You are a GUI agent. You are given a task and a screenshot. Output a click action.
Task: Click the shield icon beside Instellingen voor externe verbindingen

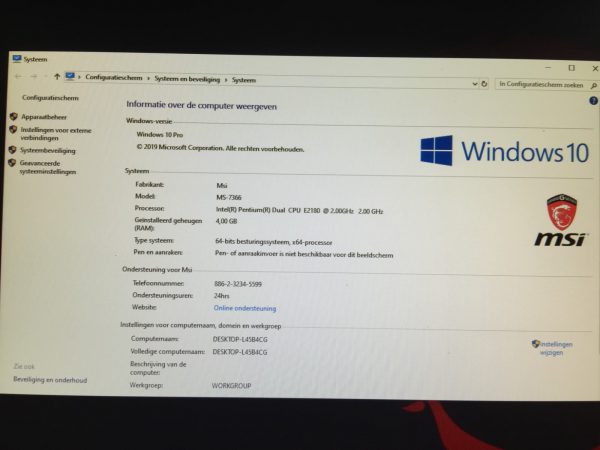(x=13, y=129)
